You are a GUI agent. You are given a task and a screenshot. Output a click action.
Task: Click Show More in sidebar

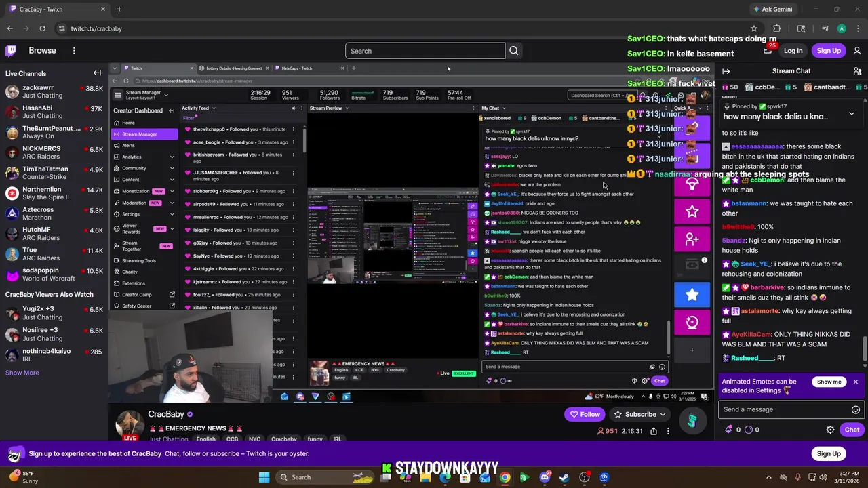click(22, 373)
